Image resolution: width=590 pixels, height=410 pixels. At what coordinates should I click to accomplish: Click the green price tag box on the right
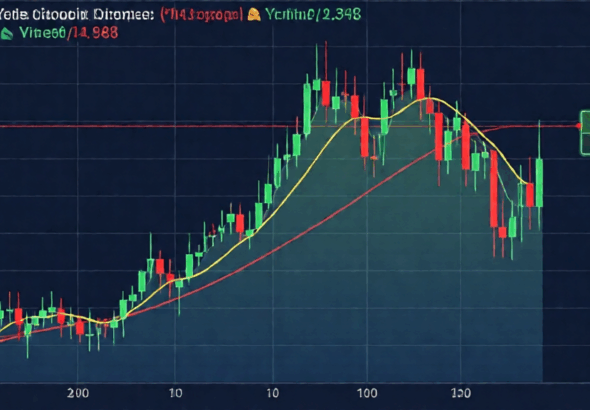click(585, 133)
